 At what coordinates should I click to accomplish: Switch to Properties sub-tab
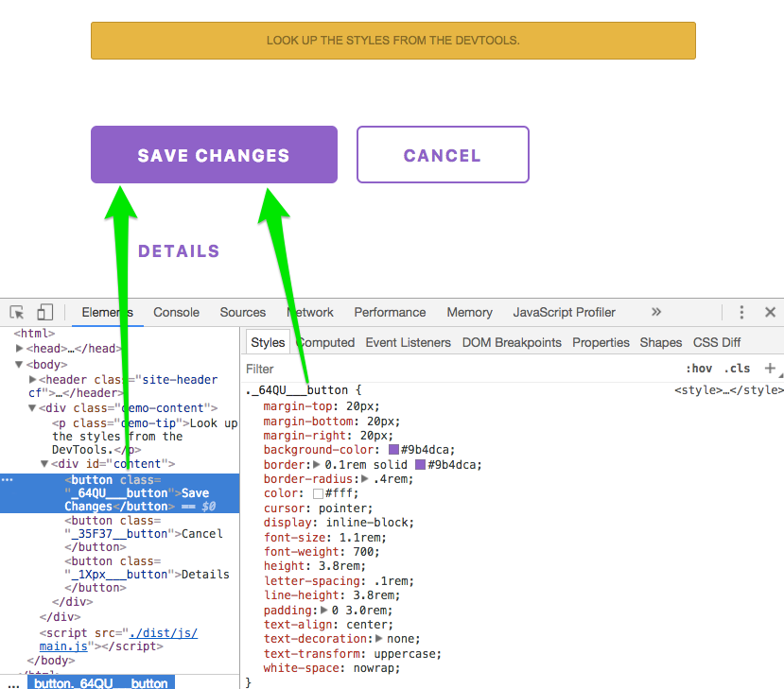click(x=601, y=342)
